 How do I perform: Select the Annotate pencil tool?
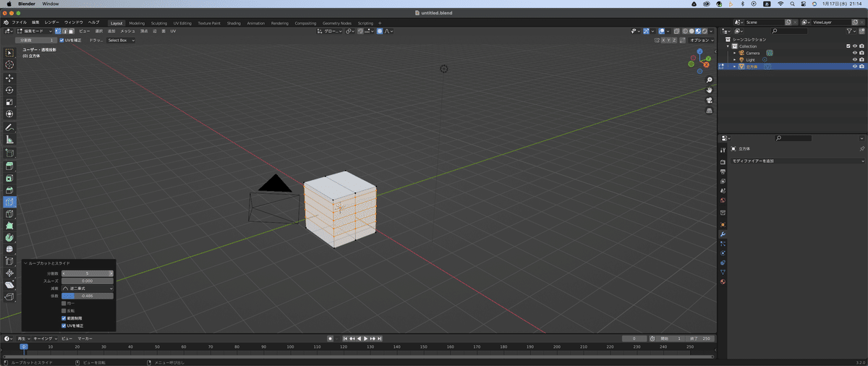[9, 127]
